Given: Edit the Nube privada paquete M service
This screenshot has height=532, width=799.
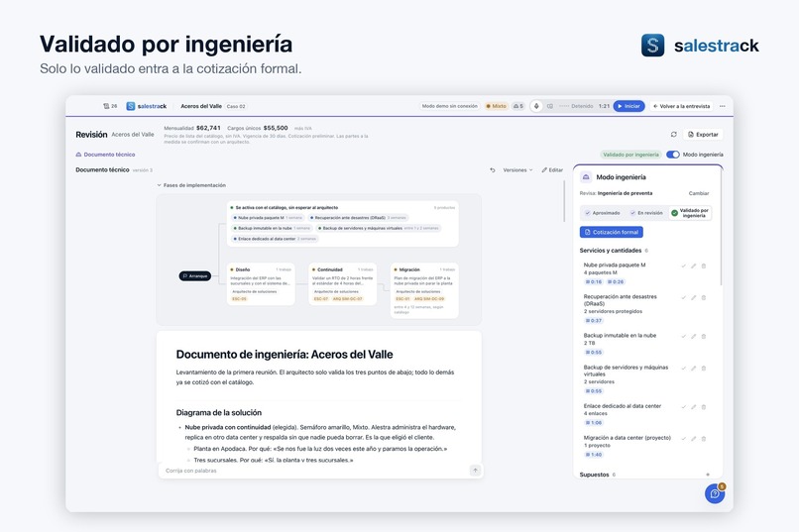Looking at the screenshot, I should point(694,266).
